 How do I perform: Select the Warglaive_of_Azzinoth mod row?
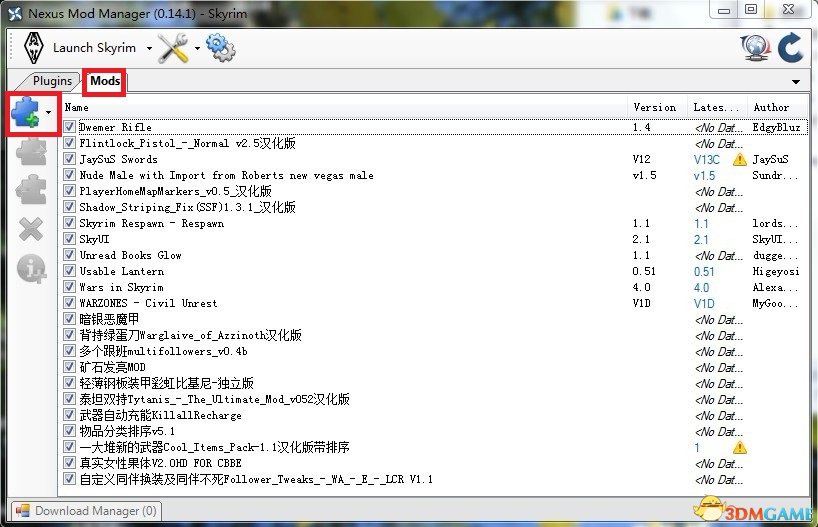click(436, 335)
